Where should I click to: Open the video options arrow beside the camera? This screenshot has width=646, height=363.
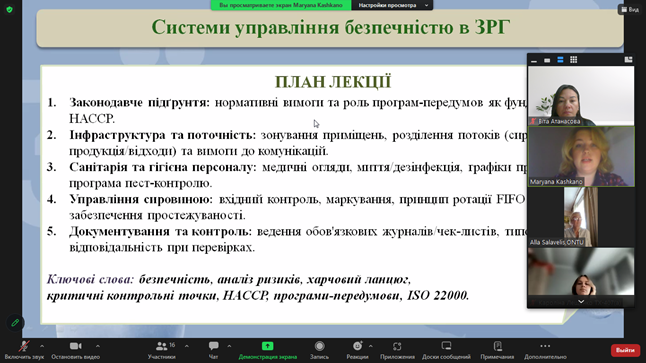[98, 346]
